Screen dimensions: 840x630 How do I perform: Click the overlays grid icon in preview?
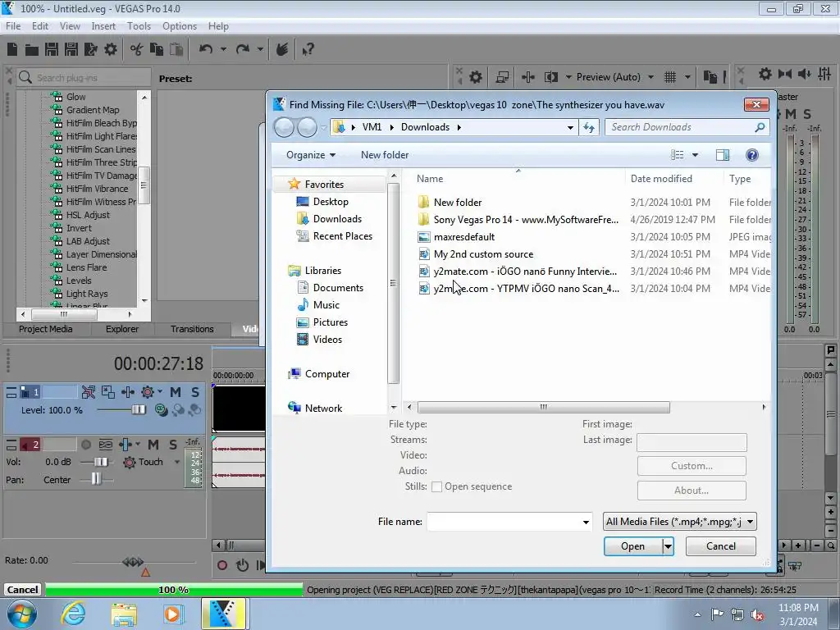point(670,78)
